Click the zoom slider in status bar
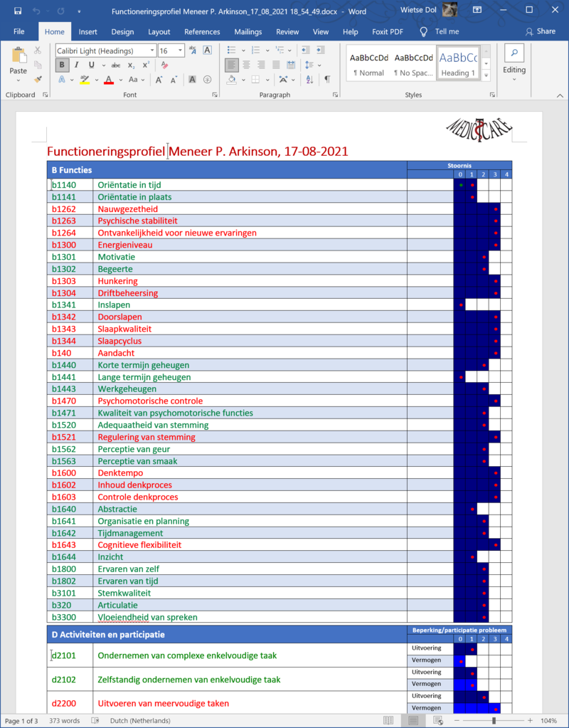The width and height of the screenshot is (569, 728). tap(494, 720)
